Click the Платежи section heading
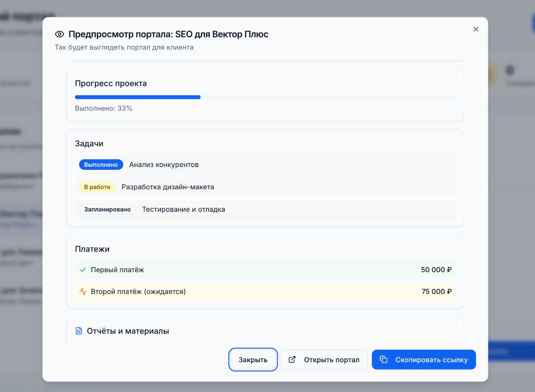This screenshot has width=535, height=392. 92,249
